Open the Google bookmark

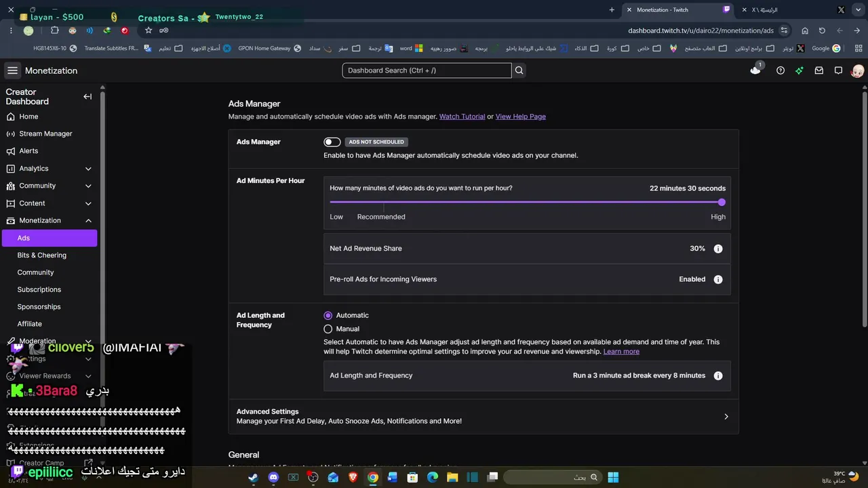pyautogui.click(x=827, y=49)
